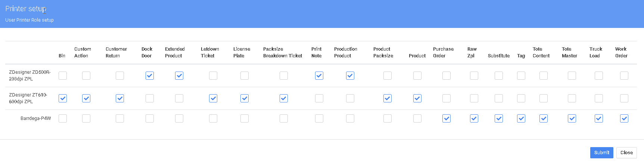The height and width of the screenshot is (165, 644).
Task: Uncheck Substitute for Barrdega-P4W printer
Action: pos(499,118)
